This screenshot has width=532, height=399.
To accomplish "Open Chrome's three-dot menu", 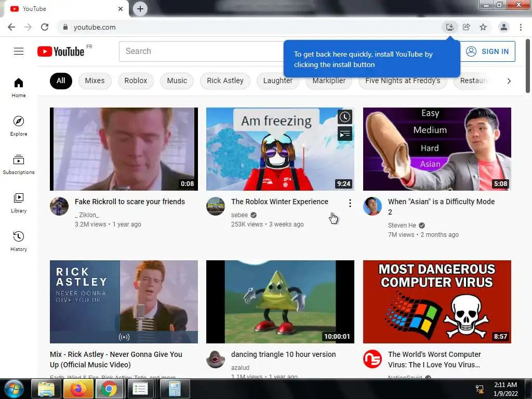I will [x=521, y=27].
